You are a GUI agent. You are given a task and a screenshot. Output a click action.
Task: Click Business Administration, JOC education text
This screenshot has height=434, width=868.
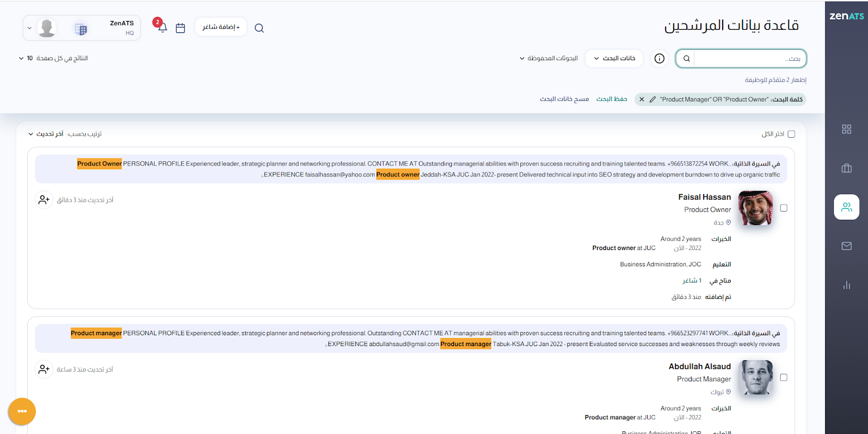pyautogui.click(x=661, y=264)
